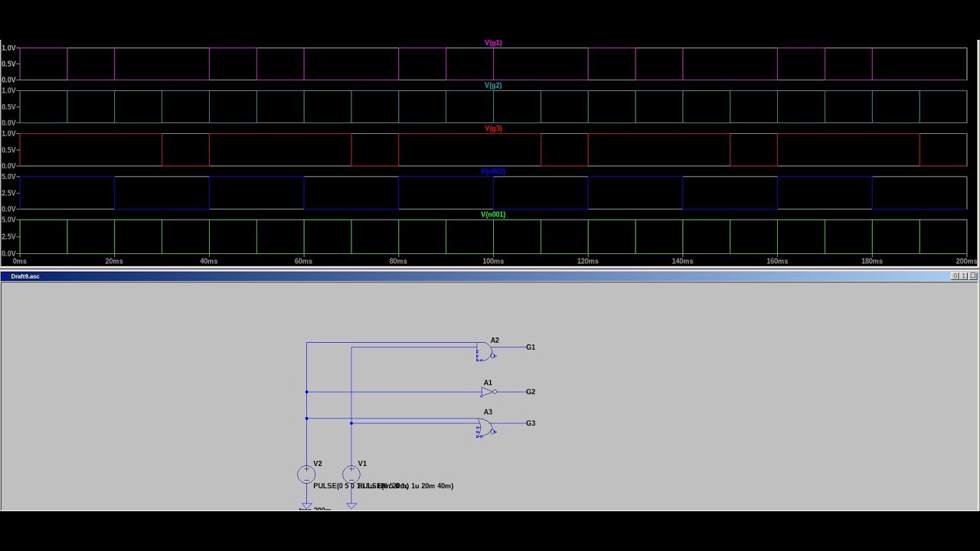Click the Draft9.asc window title
The width and height of the screenshot is (980, 551).
coord(25,276)
